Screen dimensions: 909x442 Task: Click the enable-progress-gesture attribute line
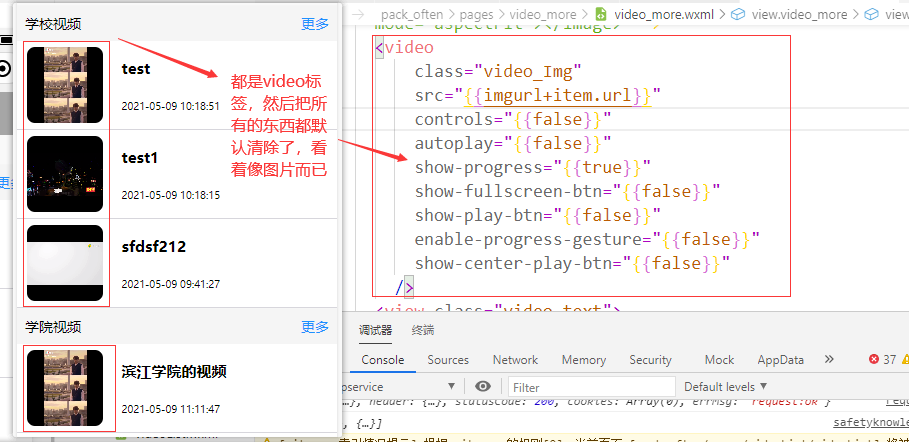(587, 240)
